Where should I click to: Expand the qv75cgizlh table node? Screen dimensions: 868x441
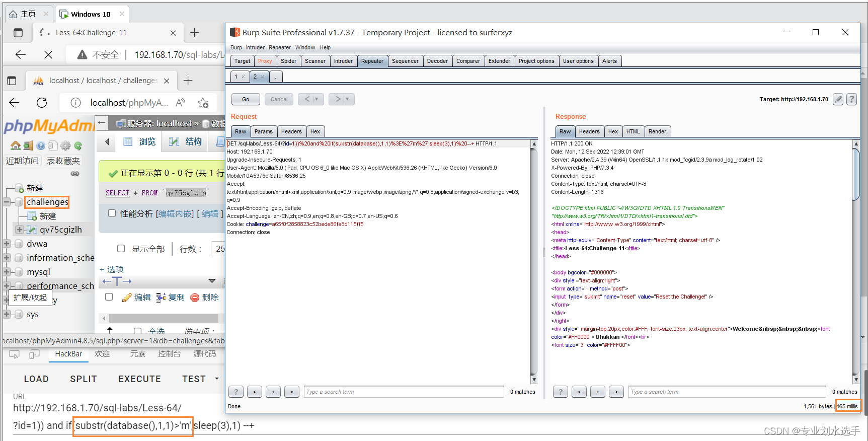pyautogui.click(x=19, y=230)
